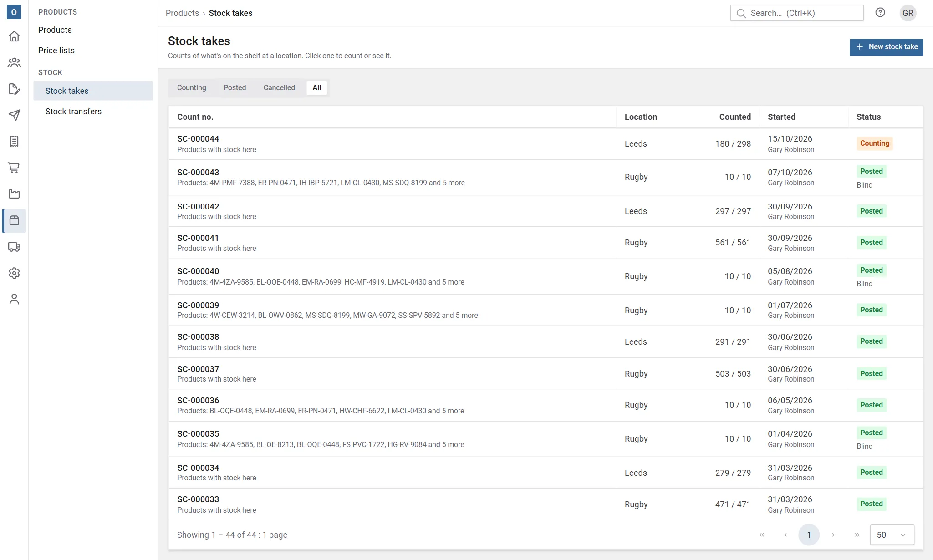Viewport: 933px width, 560px height.
Task: Open the user profile icon in sidebar
Action: tap(14, 299)
